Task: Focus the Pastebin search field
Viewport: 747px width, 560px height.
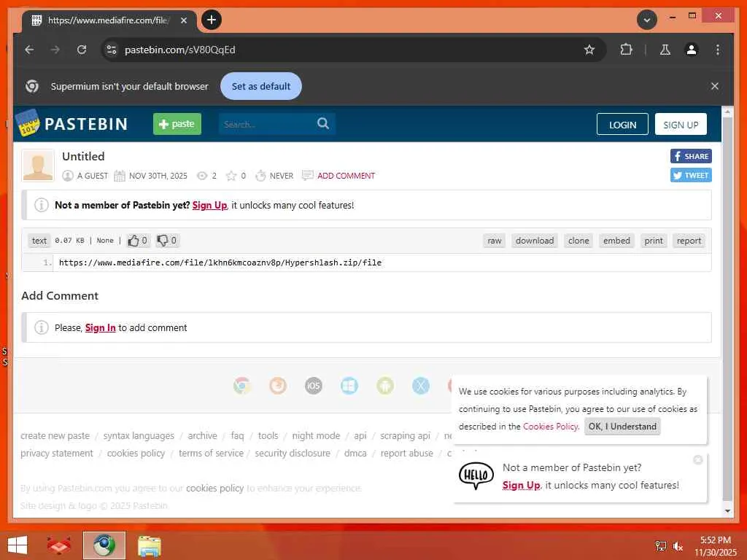Action: click(267, 124)
